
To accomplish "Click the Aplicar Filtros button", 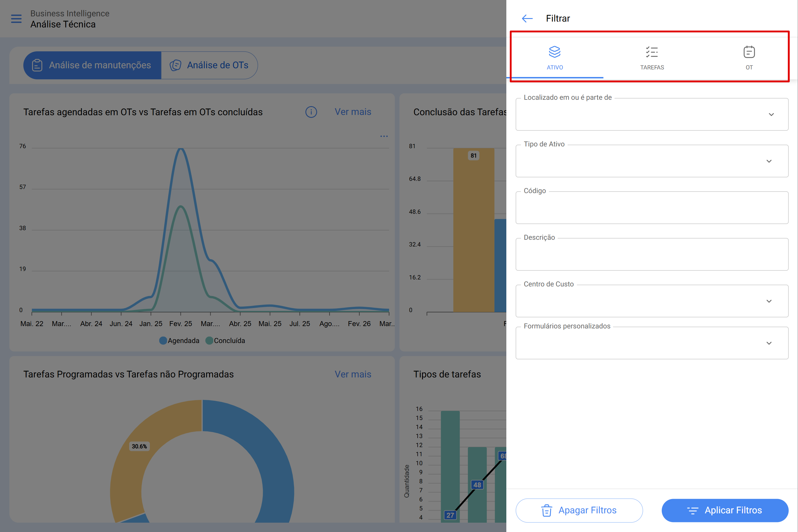I will pyautogui.click(x=725, y=510).
